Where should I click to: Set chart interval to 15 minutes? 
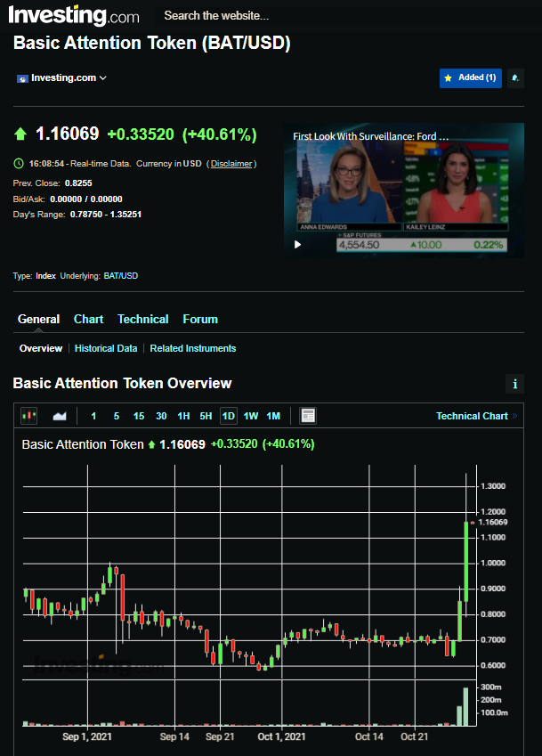[x=139, y=416]
